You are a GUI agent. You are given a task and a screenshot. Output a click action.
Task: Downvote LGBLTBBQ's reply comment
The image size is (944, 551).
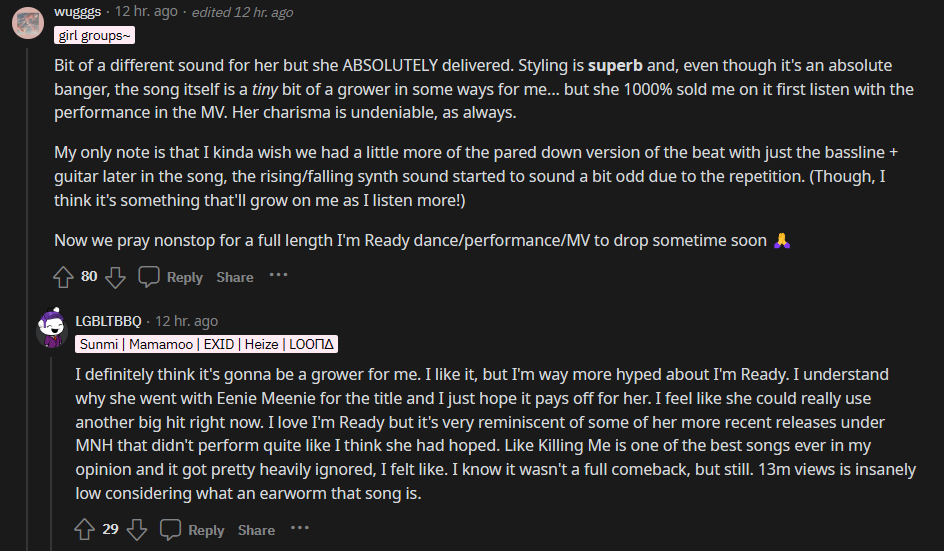coord(137,529)
